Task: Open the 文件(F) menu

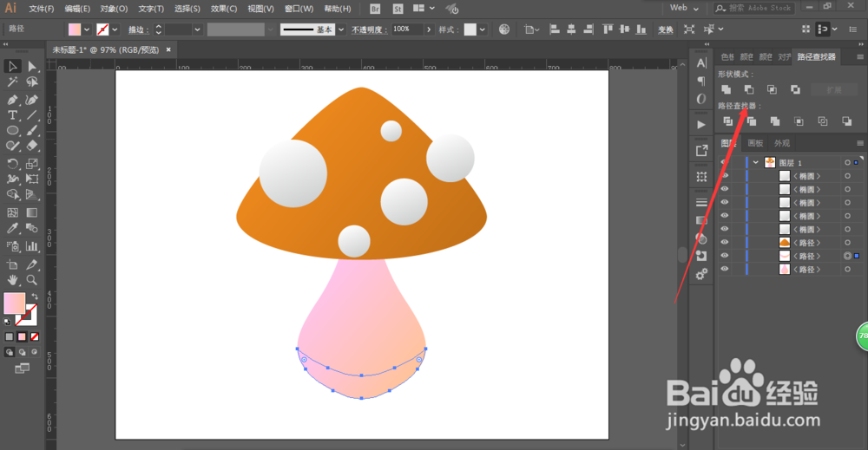Action: (42, 9)
